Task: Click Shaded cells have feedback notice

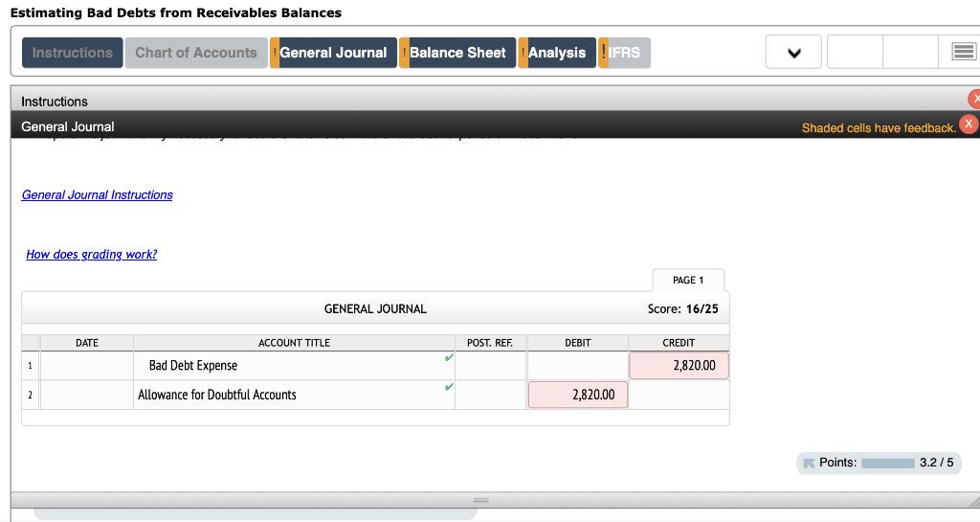Action: (879, 128)
